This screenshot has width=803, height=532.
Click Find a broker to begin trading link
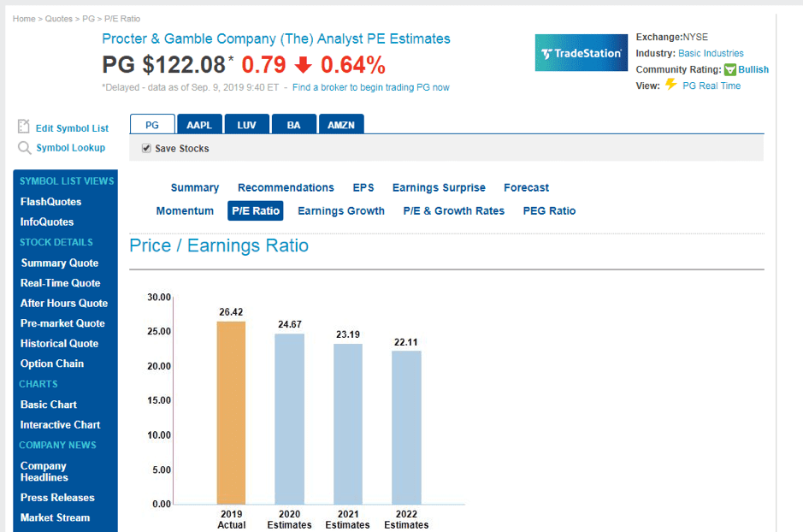(371, 87)
